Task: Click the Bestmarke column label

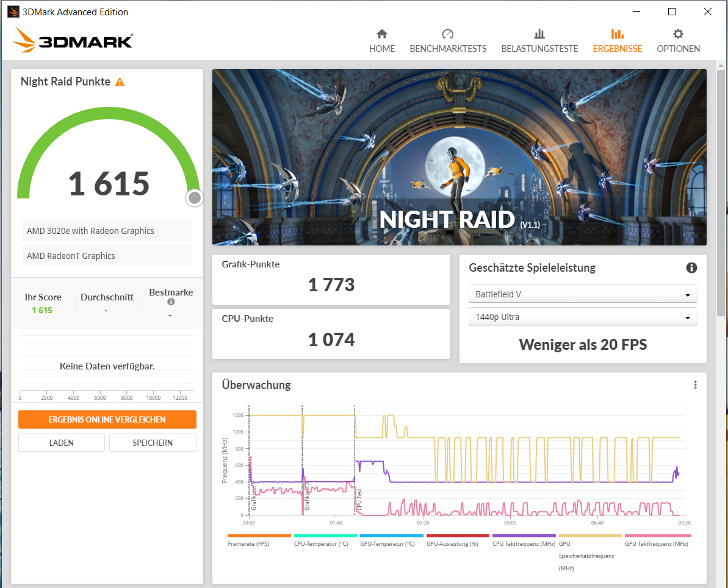Action: [x=171, y=292]
